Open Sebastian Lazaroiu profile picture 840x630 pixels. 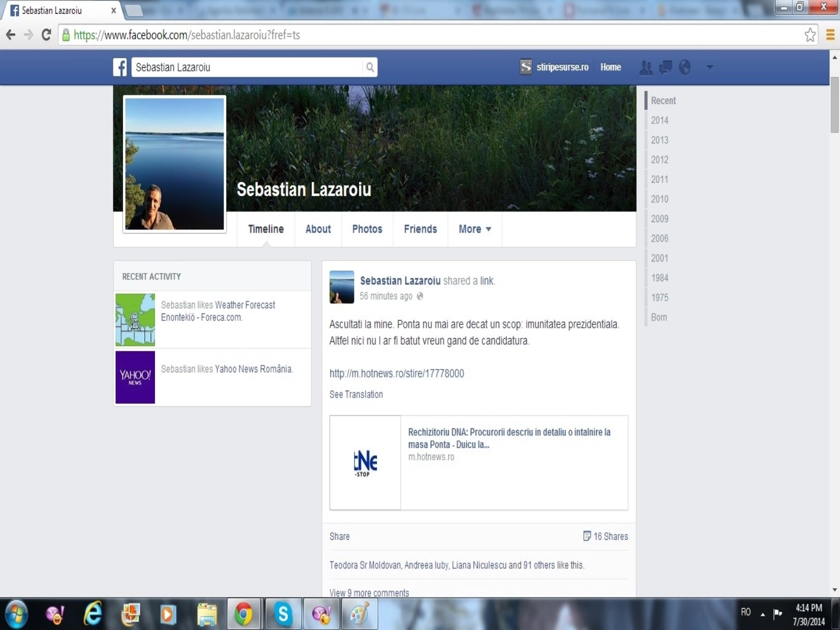[174, 164]
